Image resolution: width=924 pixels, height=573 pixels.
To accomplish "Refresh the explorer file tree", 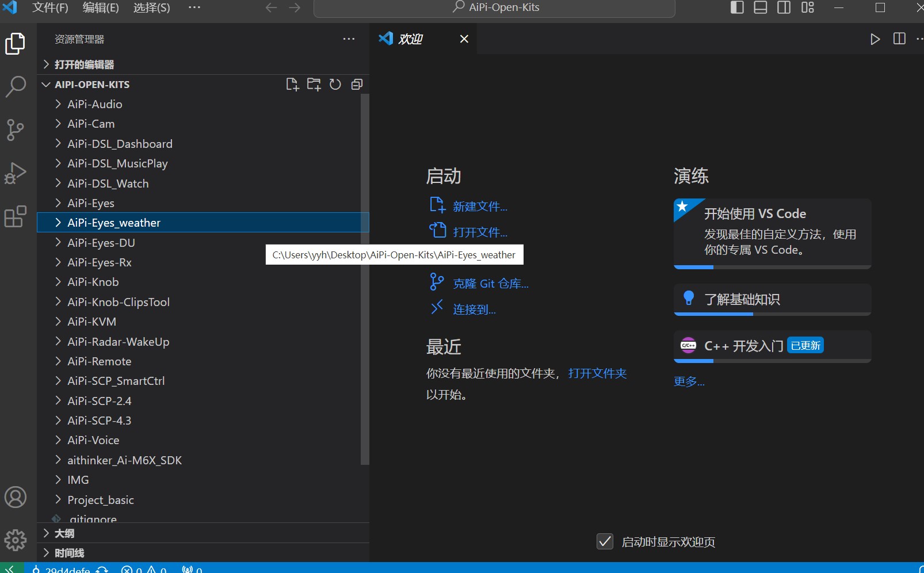I will click(x=335, y=85).
